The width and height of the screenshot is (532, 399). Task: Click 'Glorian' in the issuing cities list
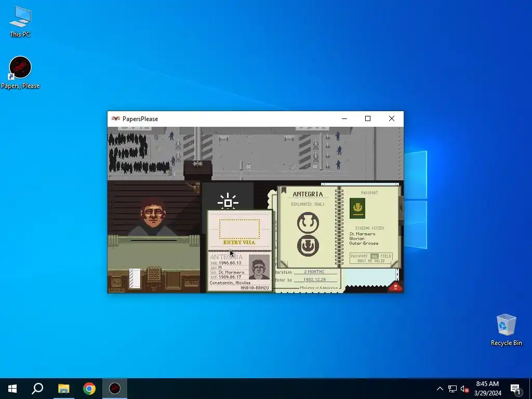[357, 238]
